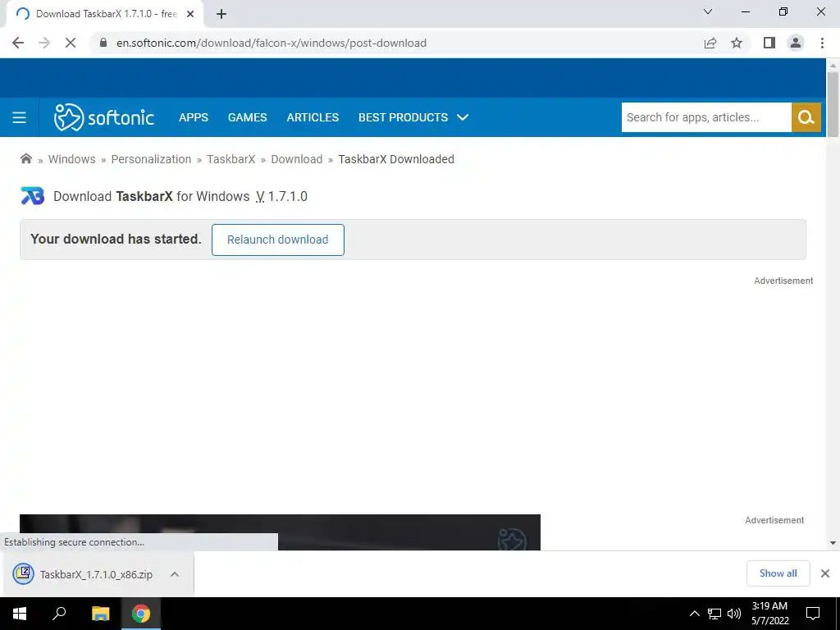Expand BEST PRODUCTS menu
The width and height of the screenshot is (840, 630).
(x=413, y=117)
